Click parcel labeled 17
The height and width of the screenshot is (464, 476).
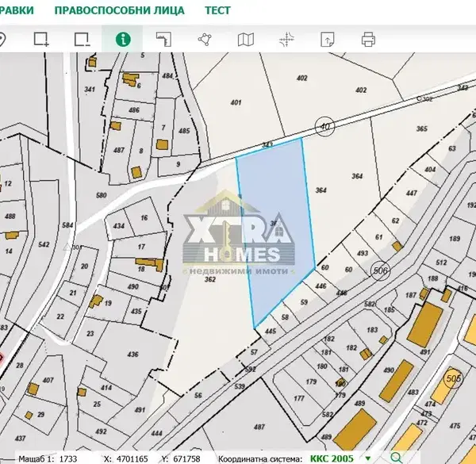(141, 247)
